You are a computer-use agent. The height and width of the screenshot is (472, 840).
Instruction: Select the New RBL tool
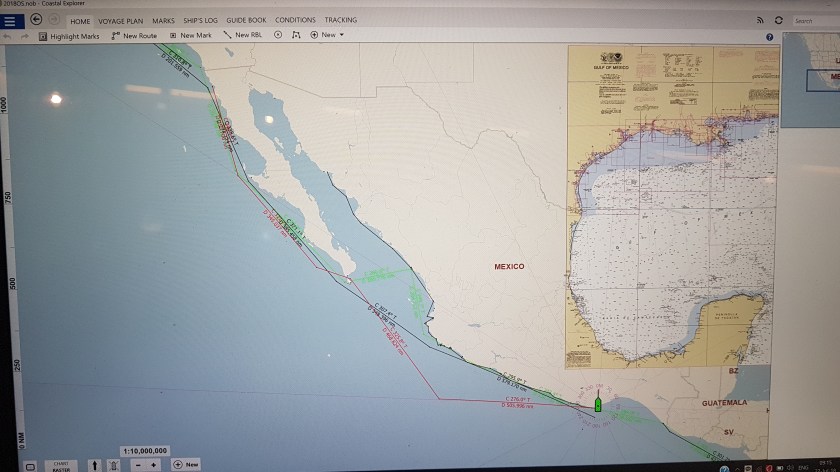pos(243,35)
